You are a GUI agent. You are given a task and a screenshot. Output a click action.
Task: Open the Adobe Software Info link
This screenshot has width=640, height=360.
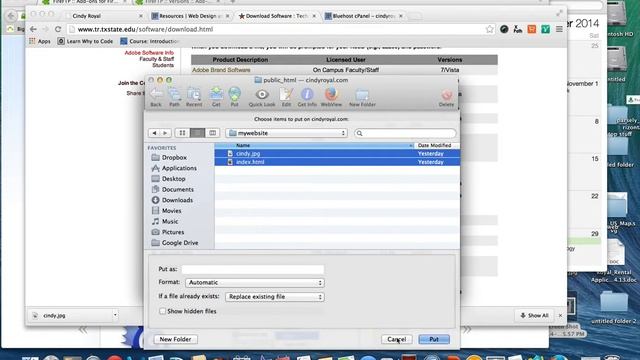149,53
